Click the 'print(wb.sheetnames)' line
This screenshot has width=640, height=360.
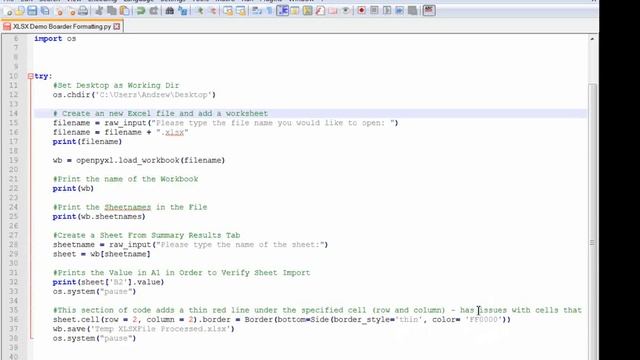(99, 217)
